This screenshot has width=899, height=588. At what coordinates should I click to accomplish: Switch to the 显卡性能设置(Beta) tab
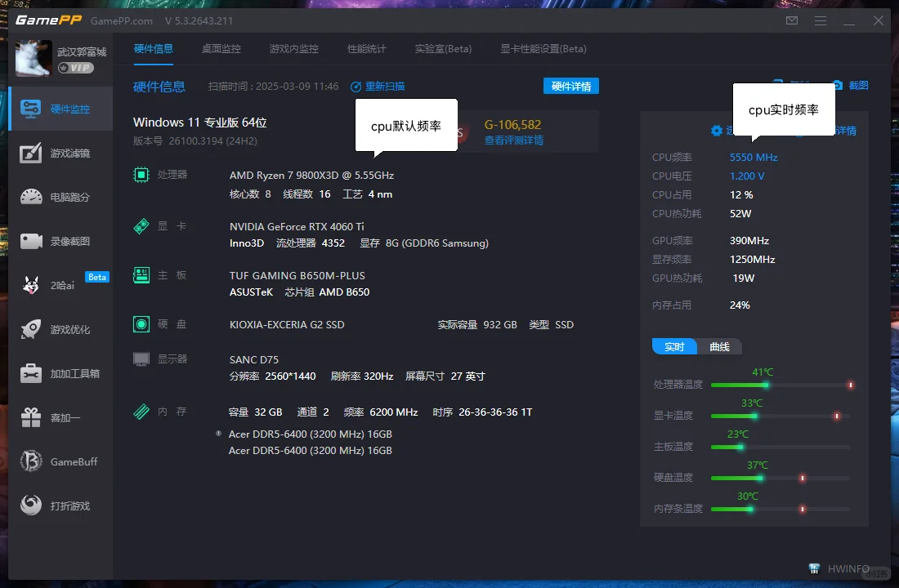coord(543,49)
